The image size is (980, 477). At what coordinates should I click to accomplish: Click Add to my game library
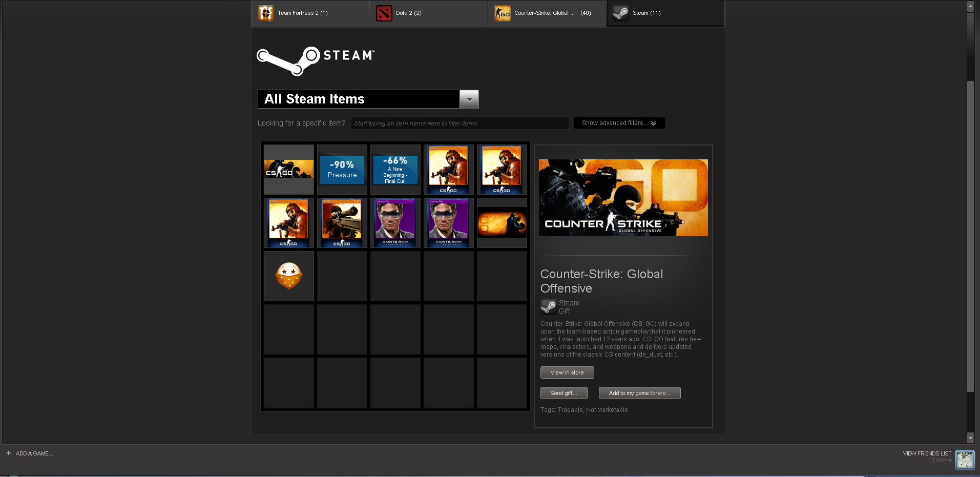point(639,393)
